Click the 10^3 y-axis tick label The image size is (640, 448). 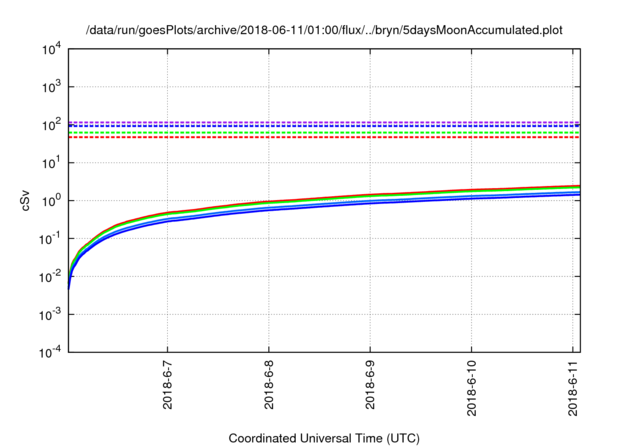pos(51,86)
